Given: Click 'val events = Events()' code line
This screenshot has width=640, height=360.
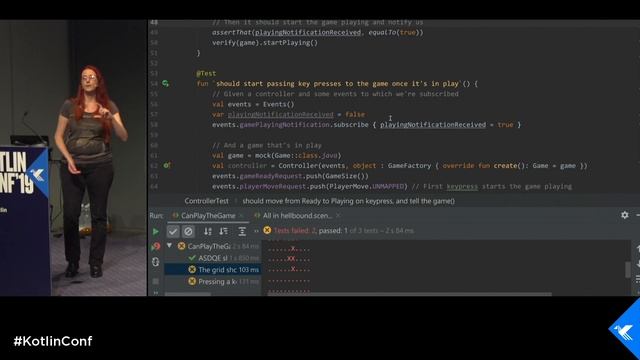Looking at the screenshot, I should tap(253, 104).
